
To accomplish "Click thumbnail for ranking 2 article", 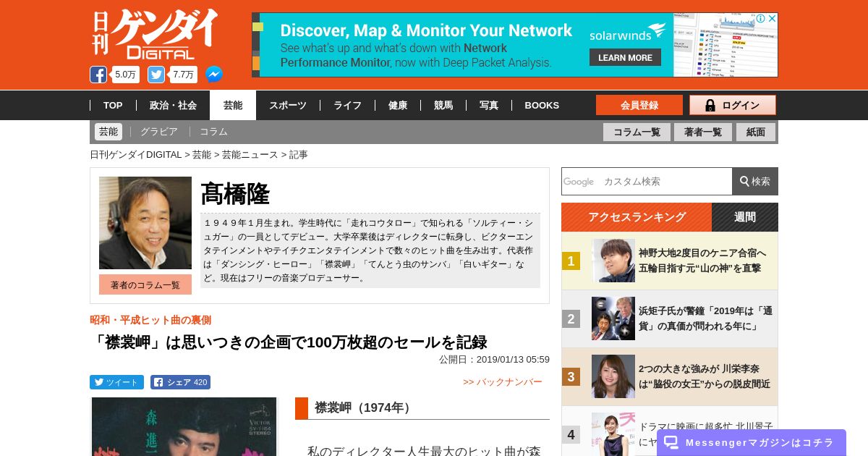I will [x=613, y=318].
